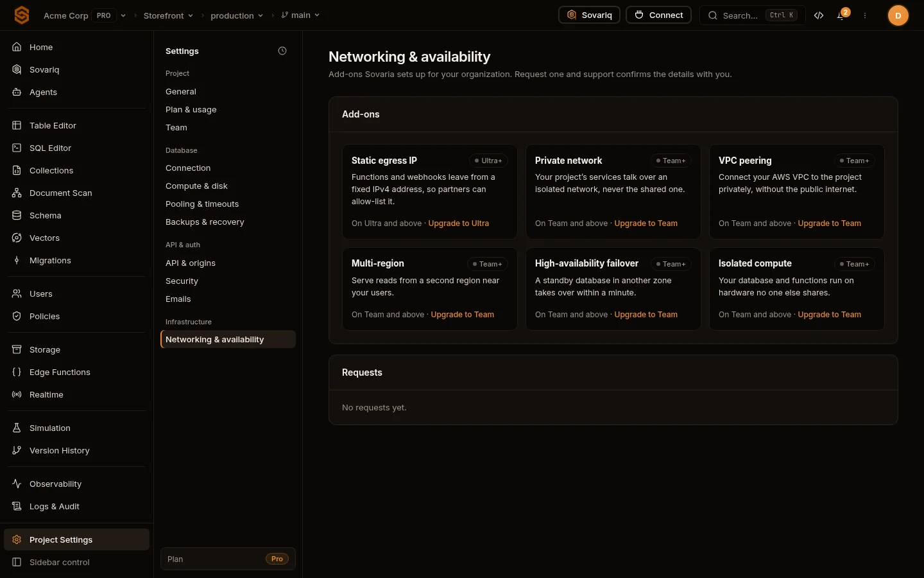924x578 pixels.
Task: Click the Edge Functions braces icon
Action: coord(17,372)
